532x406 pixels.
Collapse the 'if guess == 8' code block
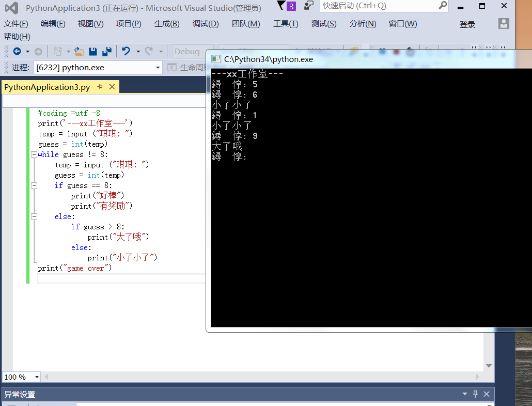point(34,185)
